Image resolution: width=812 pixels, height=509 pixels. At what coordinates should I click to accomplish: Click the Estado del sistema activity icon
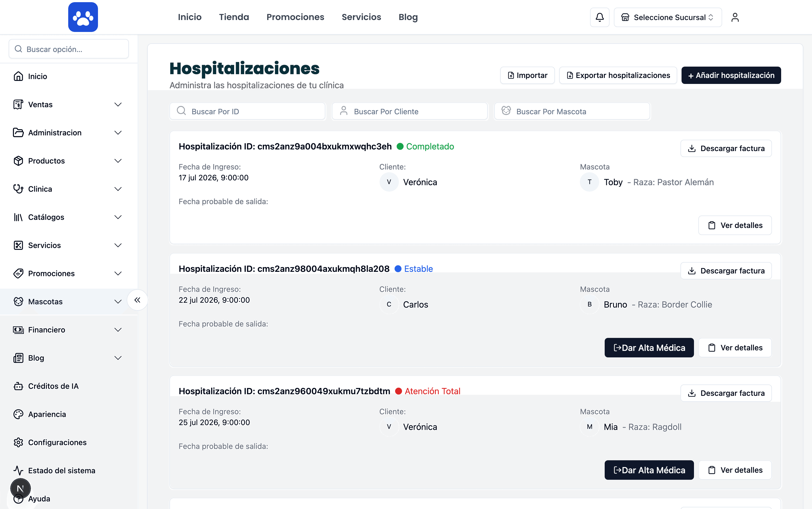pos(18,471)
